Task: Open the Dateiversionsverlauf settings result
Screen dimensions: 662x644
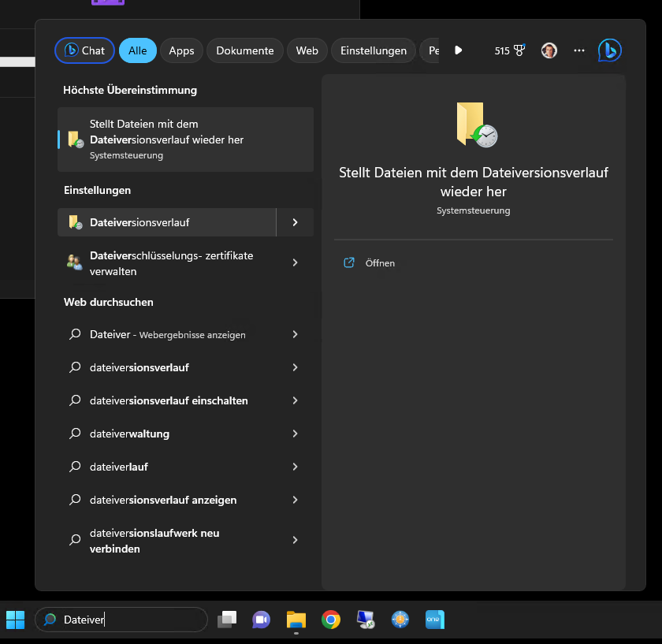Action: pos(167,222)
